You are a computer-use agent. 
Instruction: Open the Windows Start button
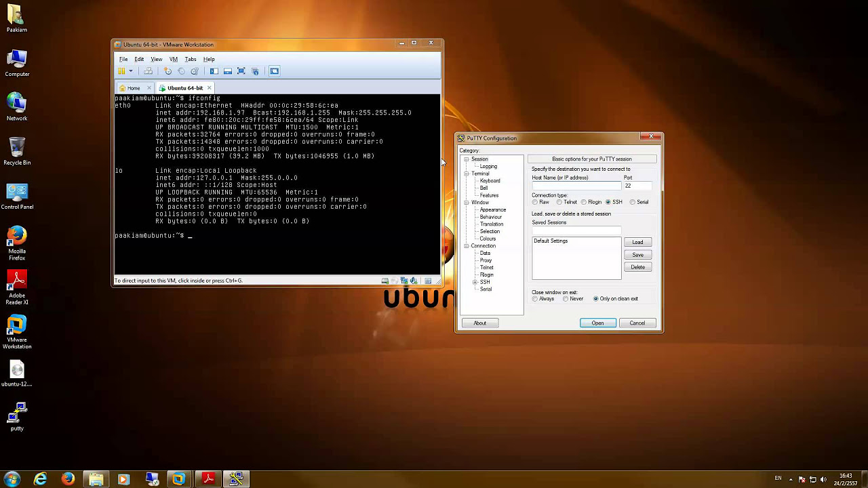pos(12,479)
